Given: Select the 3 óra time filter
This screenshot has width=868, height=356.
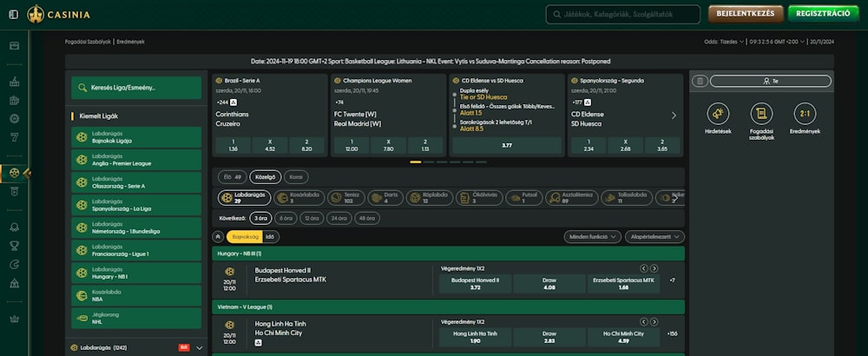Looking at the screenshot, I should [x=259, y=218].
